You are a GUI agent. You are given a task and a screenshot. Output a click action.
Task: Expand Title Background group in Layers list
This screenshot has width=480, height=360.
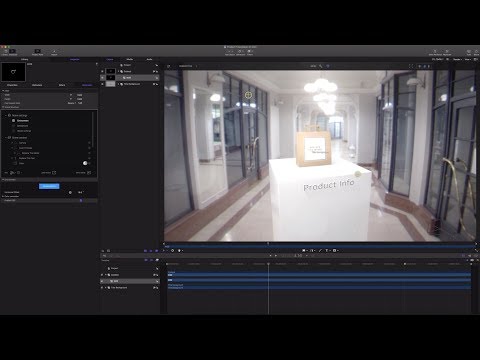click(118, 84)
